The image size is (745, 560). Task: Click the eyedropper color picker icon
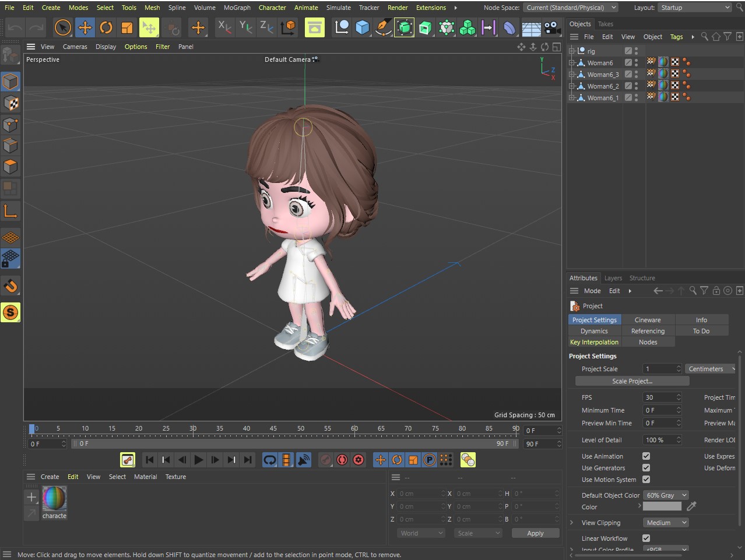[x=691, y=506]
